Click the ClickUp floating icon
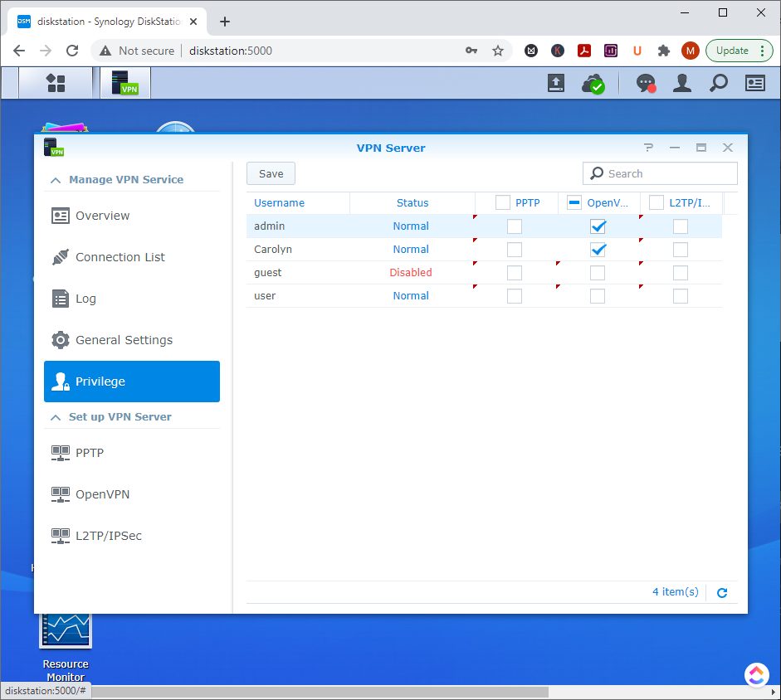The height and width of the screenshot is (700, 781). pyautogui.click(x=757, y=675)
